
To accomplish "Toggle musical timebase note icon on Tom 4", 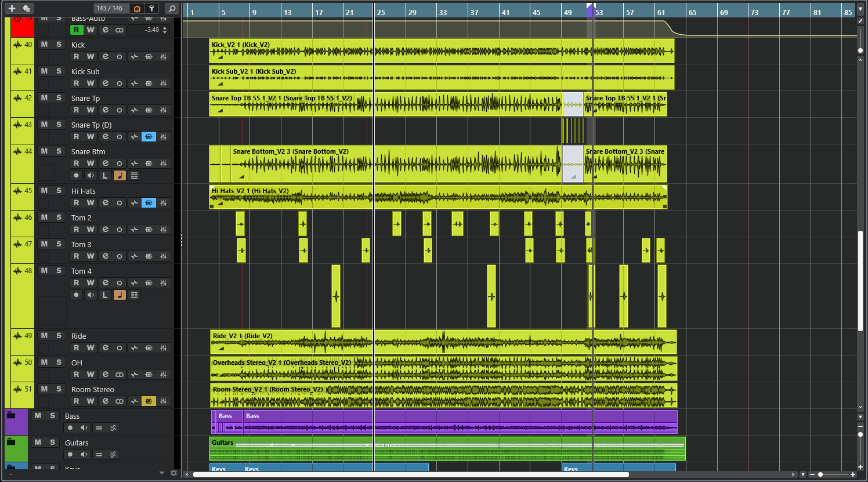I will (x=120, y=295).
